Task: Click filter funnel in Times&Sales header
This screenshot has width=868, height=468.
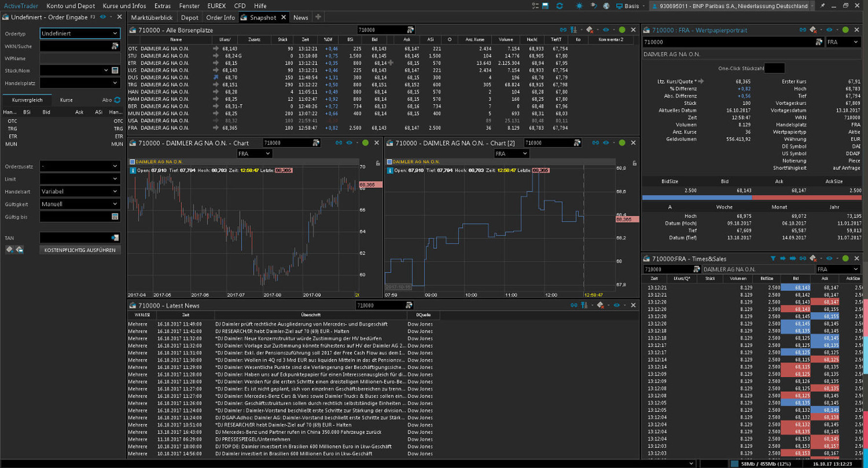Action: pos(773,258)
